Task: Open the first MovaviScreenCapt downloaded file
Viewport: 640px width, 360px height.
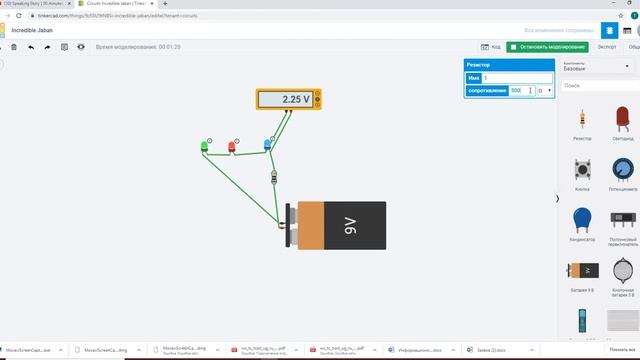Action: pos(28,350)
